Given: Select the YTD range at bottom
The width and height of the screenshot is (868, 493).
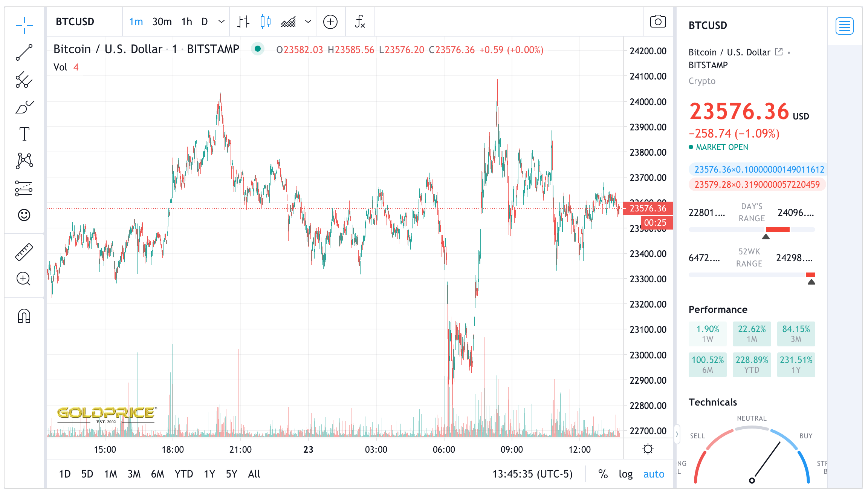Looking at the screenshot, I should [x=184, y=474].
